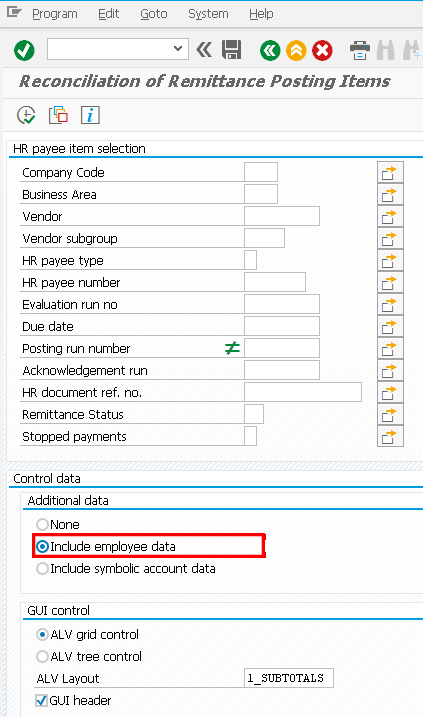Click the ALV Layout field

(x=289, y=678)
